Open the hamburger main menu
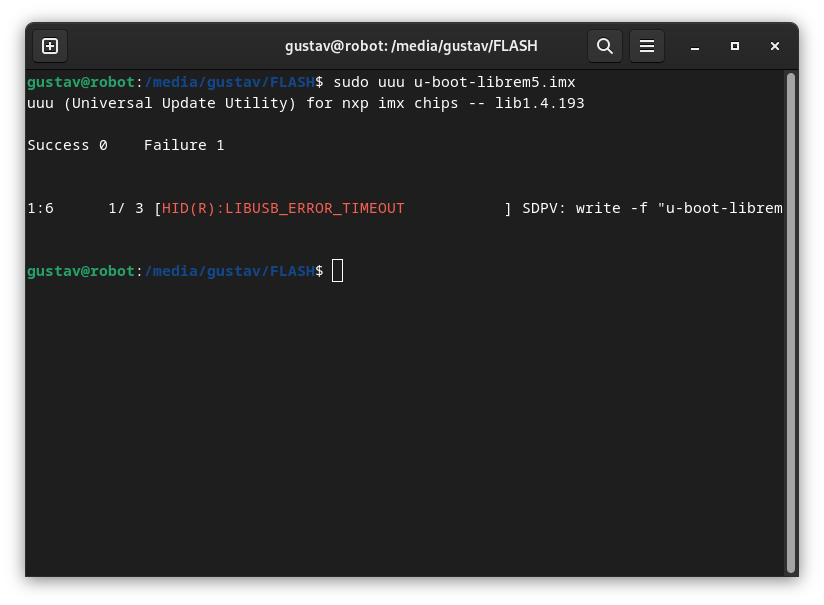824x605 pixels. tap(647, 46)
